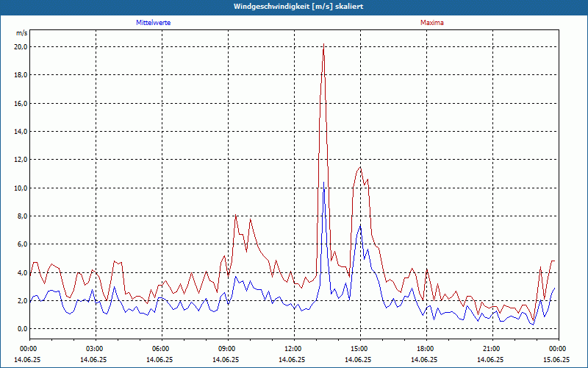Click the 0,0 y-axis value
This screenshot has width=588, height=368.
click(x=22, y=329)
